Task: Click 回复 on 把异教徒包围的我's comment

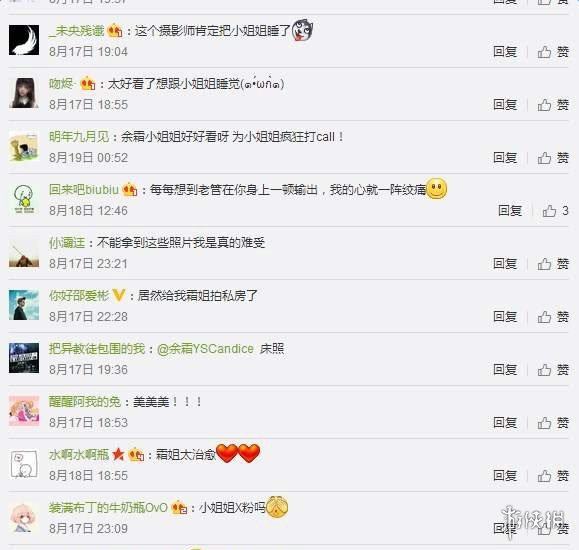Action: (505, 369)
